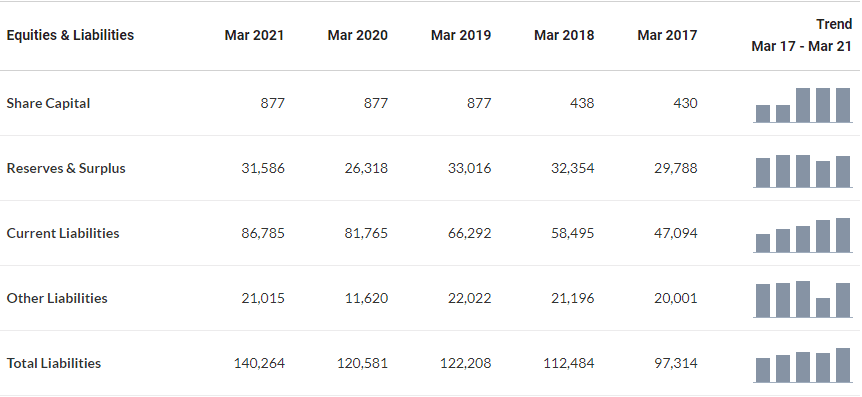
Task: Click the Total Liabilities trend chart
Action: coord(803,365)
